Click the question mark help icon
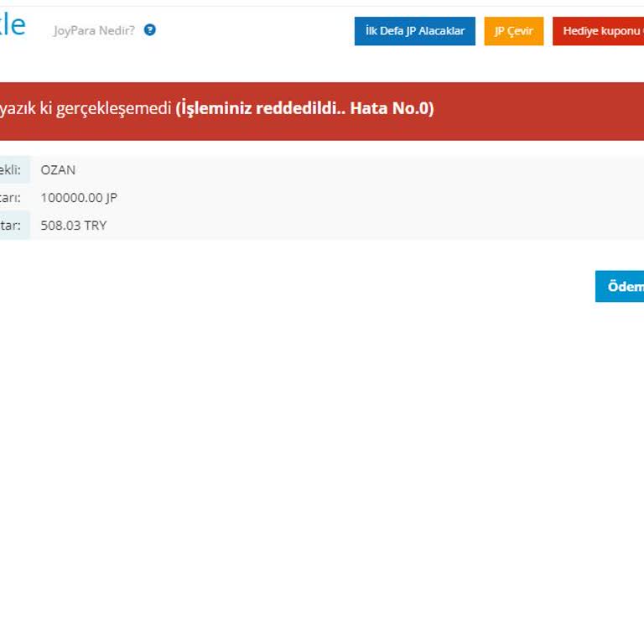The image size is (644, 644). (x=150, y=30)
